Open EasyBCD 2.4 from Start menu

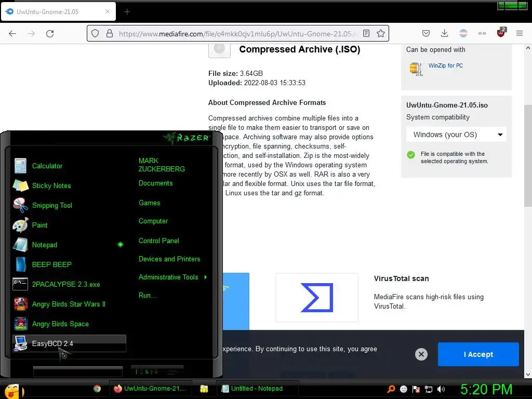[69, 343]
